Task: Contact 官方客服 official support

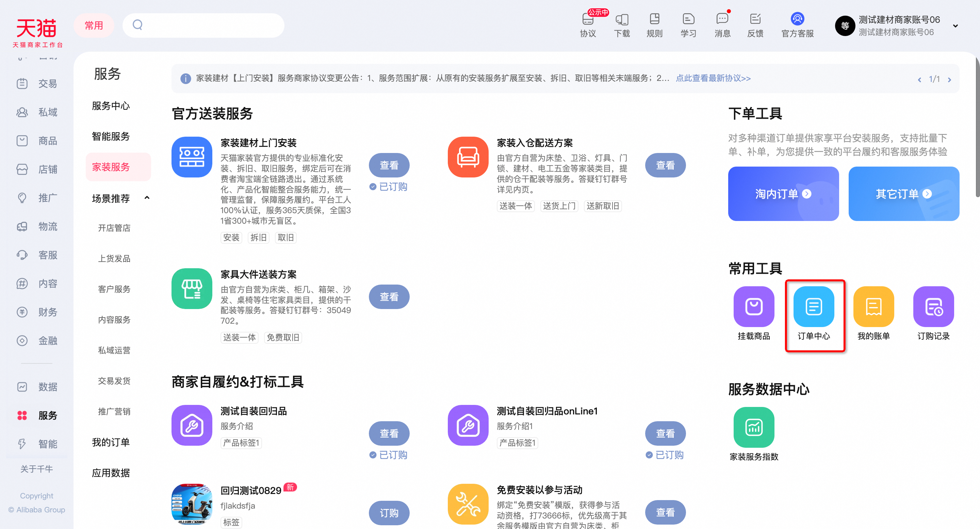Action: [x=797, y=25]
